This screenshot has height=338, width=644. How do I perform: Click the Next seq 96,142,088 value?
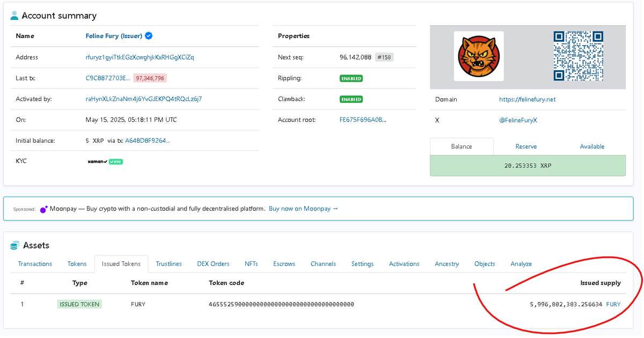click(x=355, y=57)
